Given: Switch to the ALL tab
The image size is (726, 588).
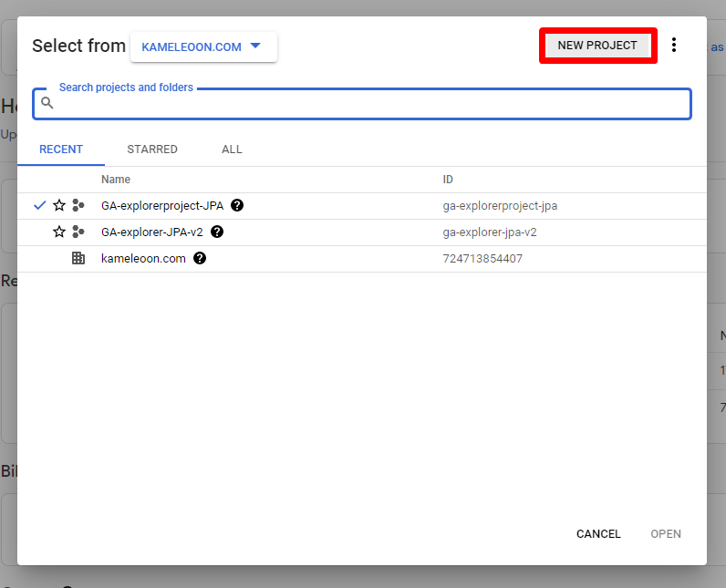Looking at the screenshot, I should click(x=232, y=150).
